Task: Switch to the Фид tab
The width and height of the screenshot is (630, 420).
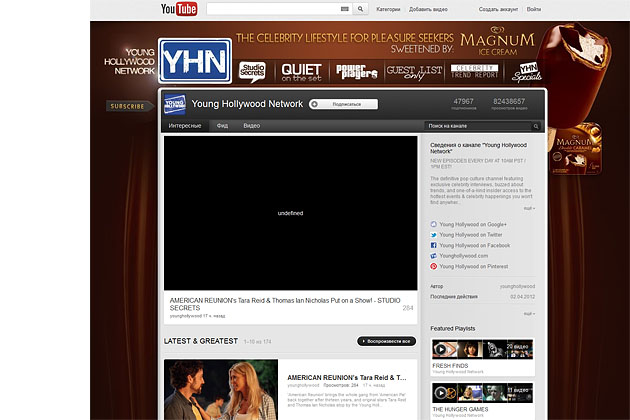Action: point(222,126)
